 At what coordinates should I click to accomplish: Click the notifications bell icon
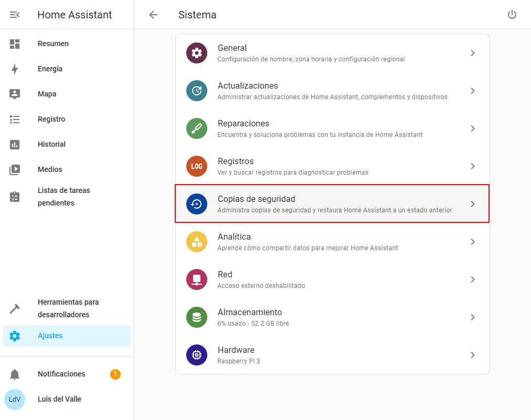15,374
